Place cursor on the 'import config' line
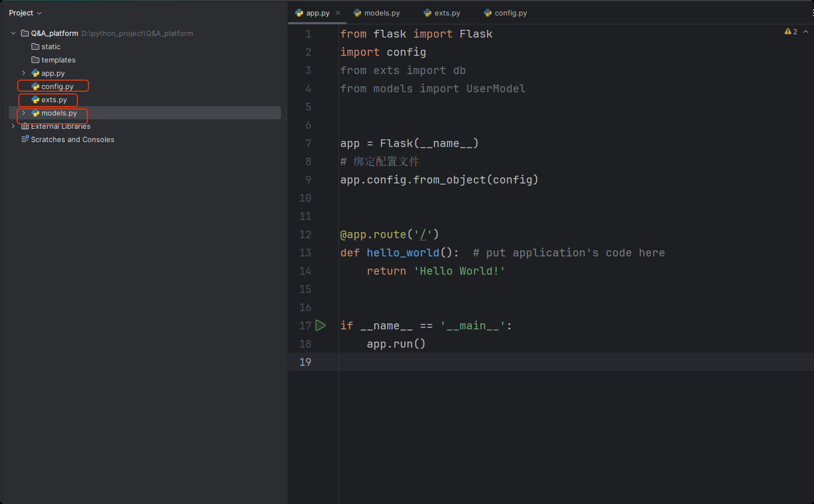The height and width of the screenshot is (504, 814). pyautogui.click(x=383, y=52)
